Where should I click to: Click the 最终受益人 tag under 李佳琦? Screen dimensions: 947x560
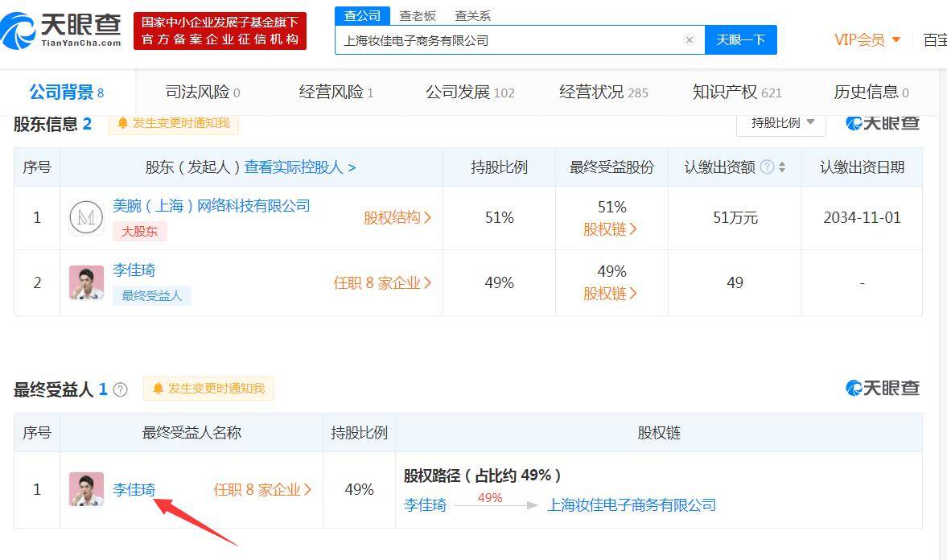[x=151, y=295]
